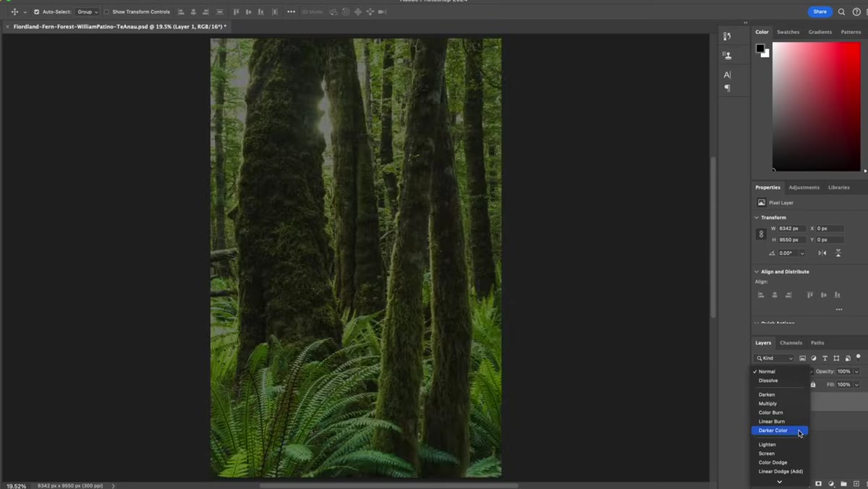868x489 pixels.
Task: Click the Flip Horizontal icon in Properties
Action: (x=822, y=253)
